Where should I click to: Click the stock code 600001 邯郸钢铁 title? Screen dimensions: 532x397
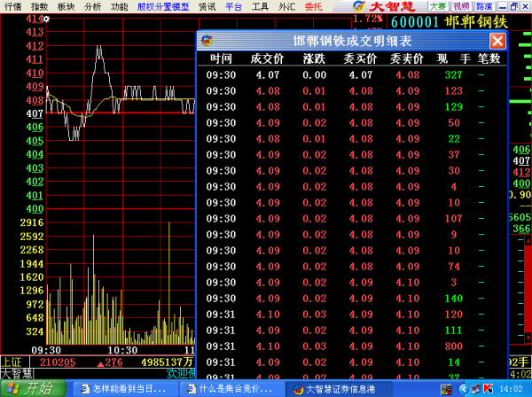click(450, 22)
